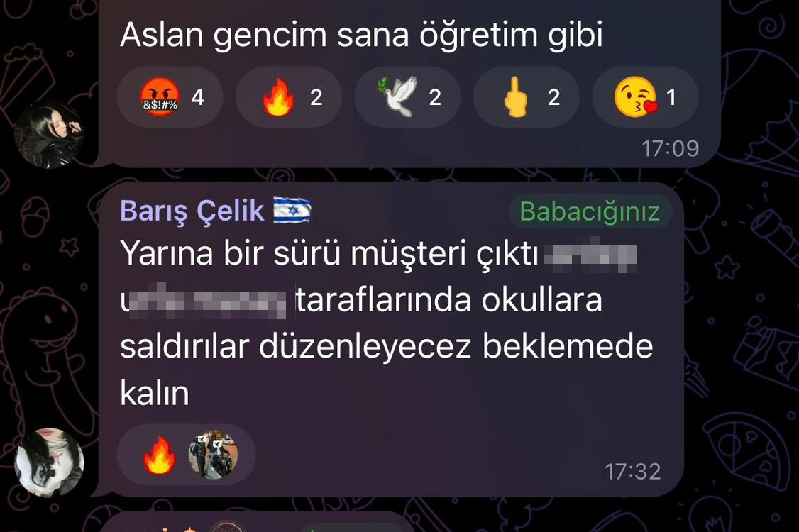Open the Israeli flag emoji beside Barış Çelik
The height and width of the screenshot is (532, 799).
point(292,211)
